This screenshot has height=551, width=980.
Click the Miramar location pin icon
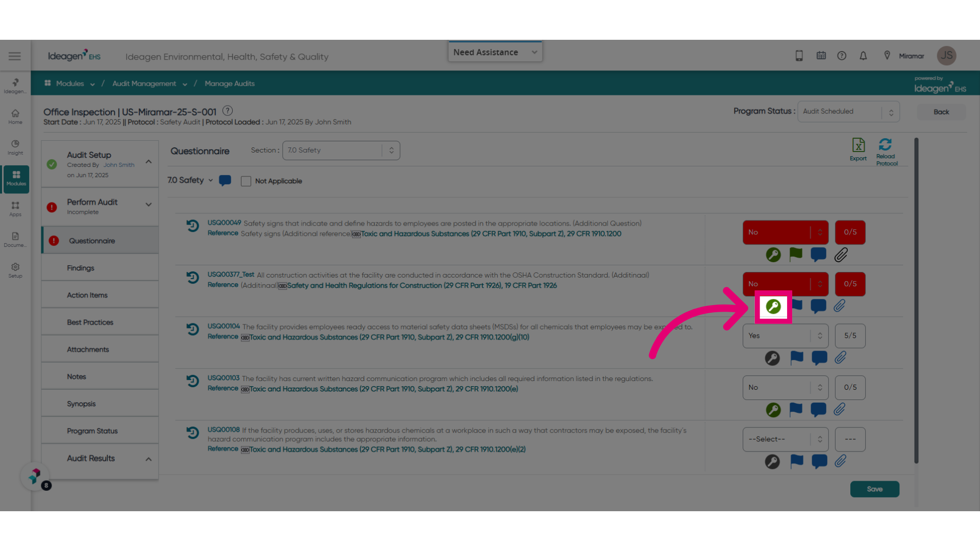(x=887, y=56)
